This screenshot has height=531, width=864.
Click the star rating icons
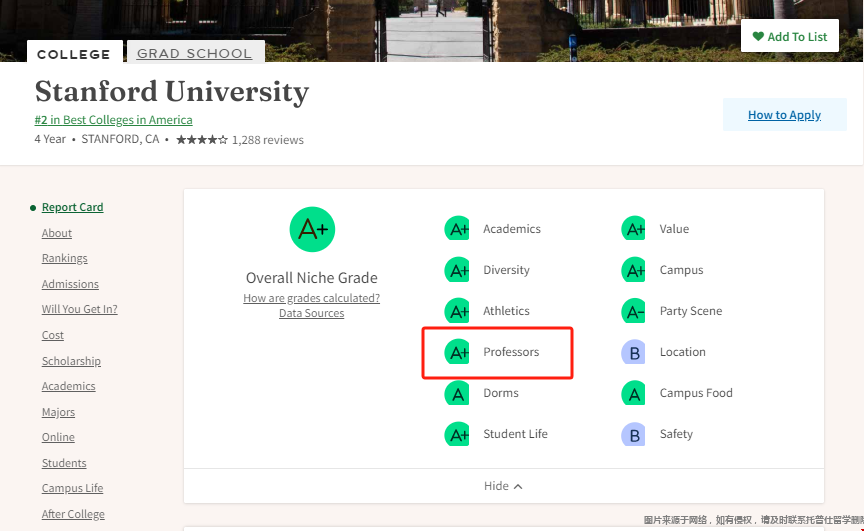click(x=202, y=140)
